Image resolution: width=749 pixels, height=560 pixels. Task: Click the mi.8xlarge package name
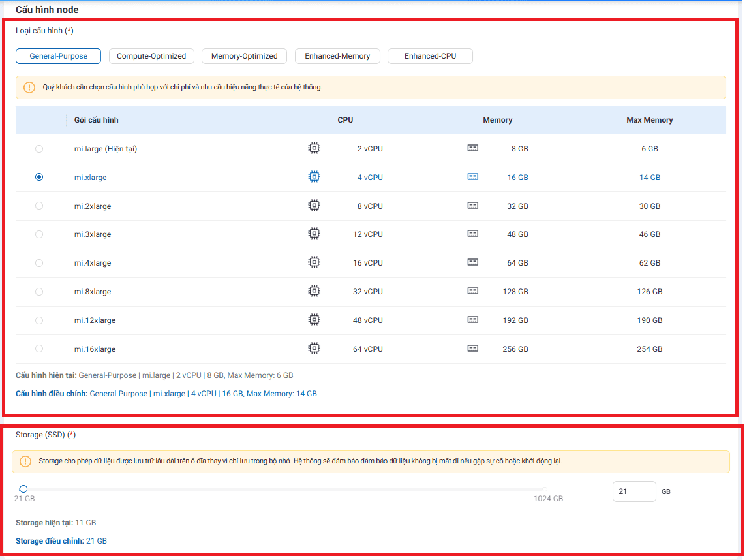tap(93, 292)
